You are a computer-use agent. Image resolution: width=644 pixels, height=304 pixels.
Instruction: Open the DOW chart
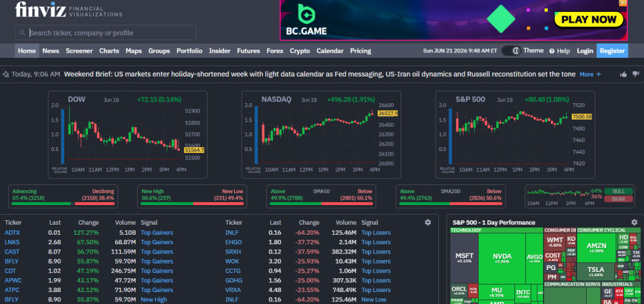point(128,135)
